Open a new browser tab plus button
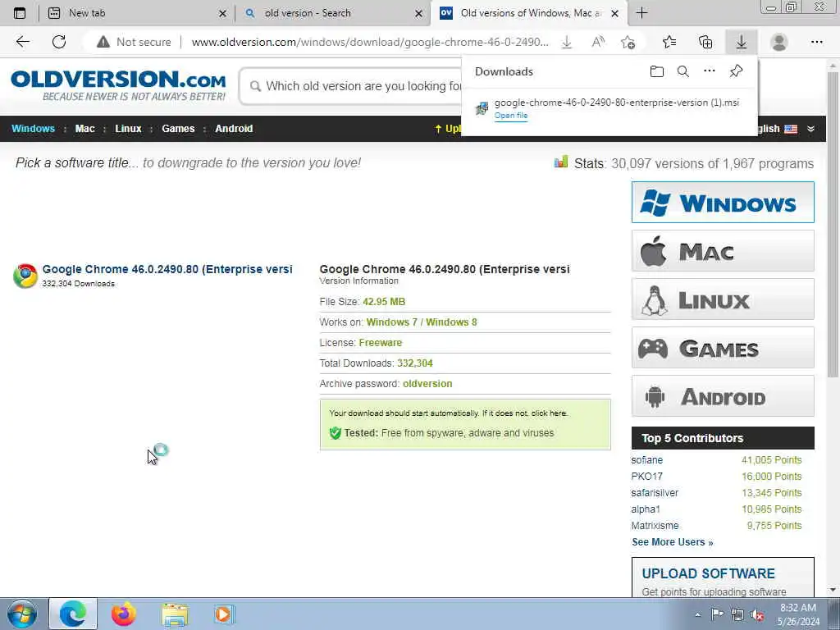 (641, 13)
